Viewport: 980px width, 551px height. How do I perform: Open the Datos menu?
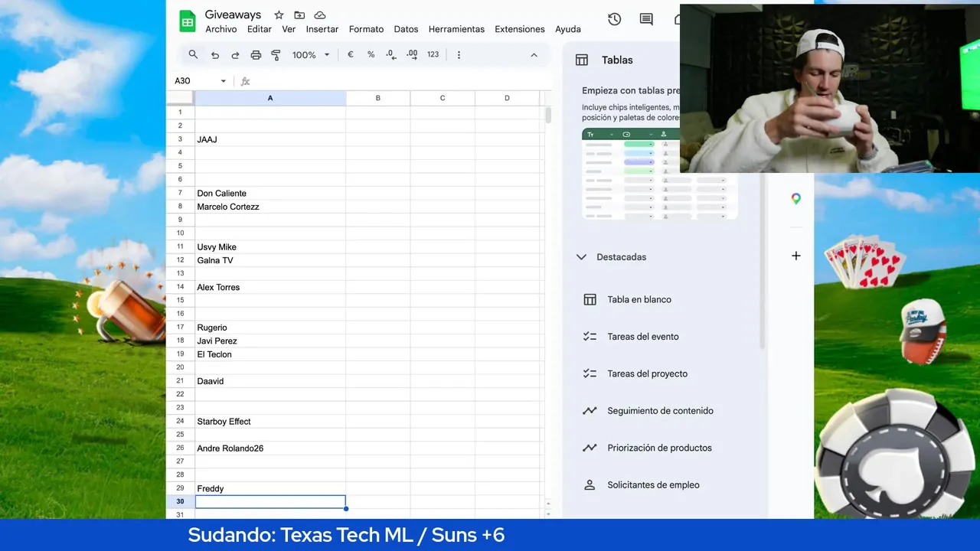pos(406,29)
